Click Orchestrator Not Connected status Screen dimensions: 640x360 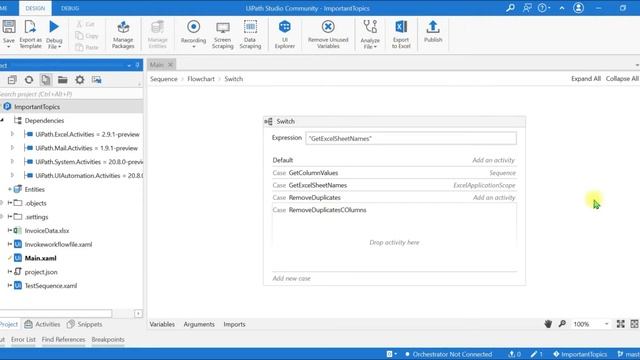tap(449, 354)
